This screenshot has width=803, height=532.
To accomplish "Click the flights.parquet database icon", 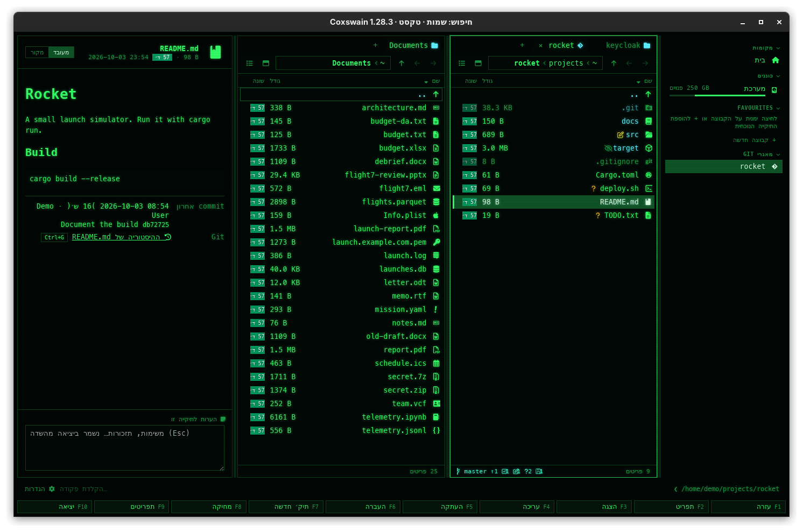I will coord(436,202).
